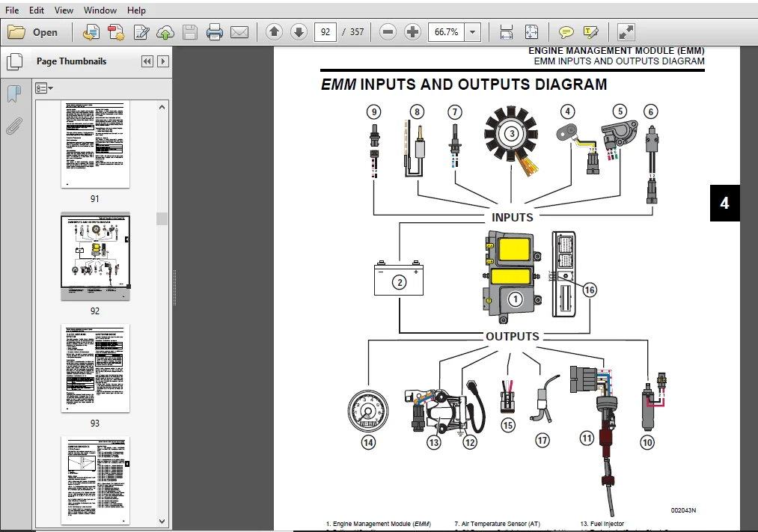Screen dimensions: 758x532
Task: Click the fit width scrolling icon
Action: click(x=506, y=32)
